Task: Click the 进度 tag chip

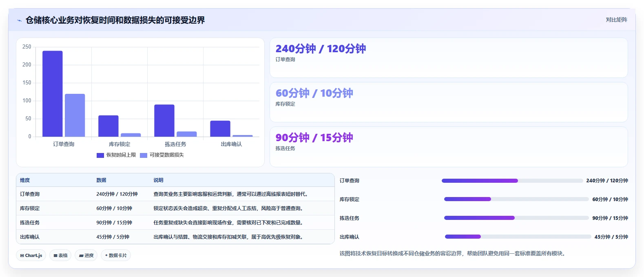Action: [x=86, y=255]
